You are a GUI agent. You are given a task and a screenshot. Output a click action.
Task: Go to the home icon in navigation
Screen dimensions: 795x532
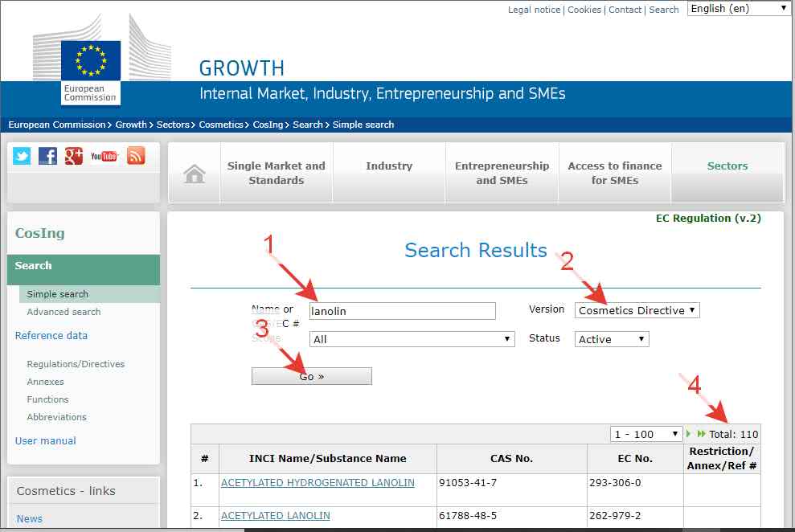195,174
